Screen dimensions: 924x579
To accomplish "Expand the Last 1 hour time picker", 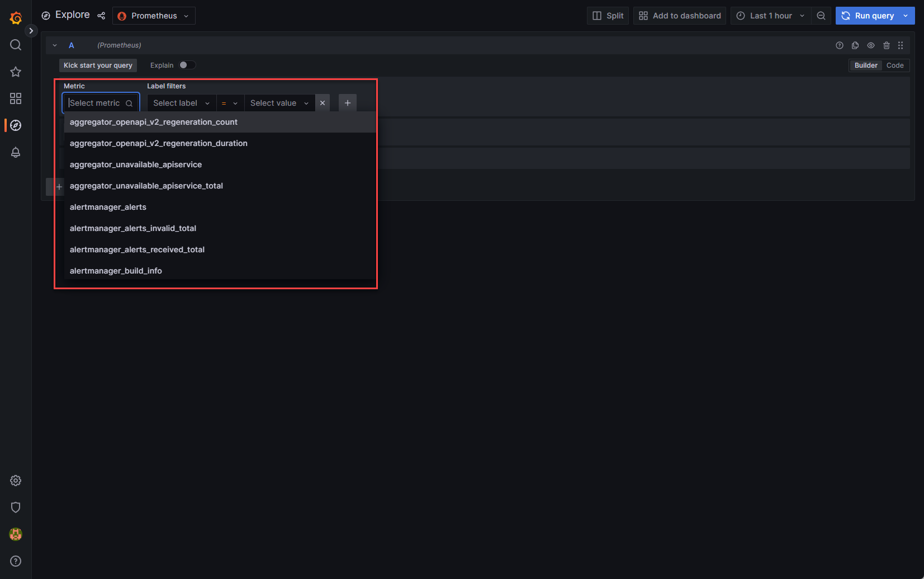I will click(770, 16).
